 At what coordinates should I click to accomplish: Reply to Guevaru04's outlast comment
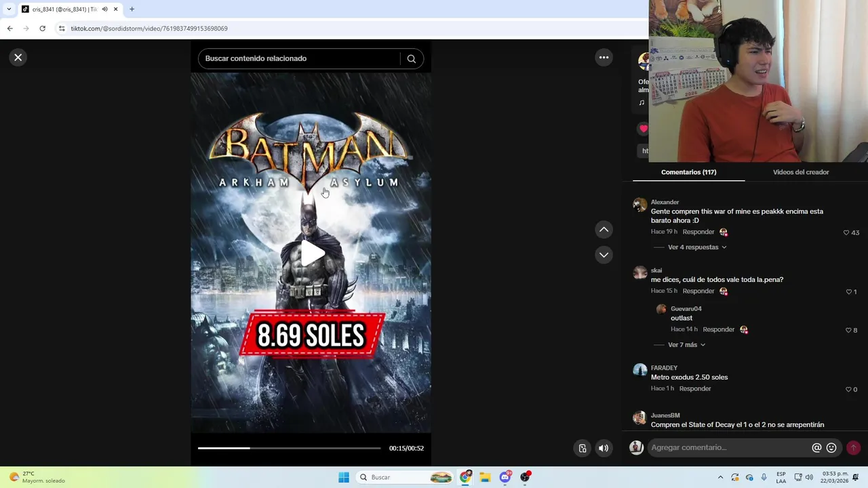(x=718, y=329)
